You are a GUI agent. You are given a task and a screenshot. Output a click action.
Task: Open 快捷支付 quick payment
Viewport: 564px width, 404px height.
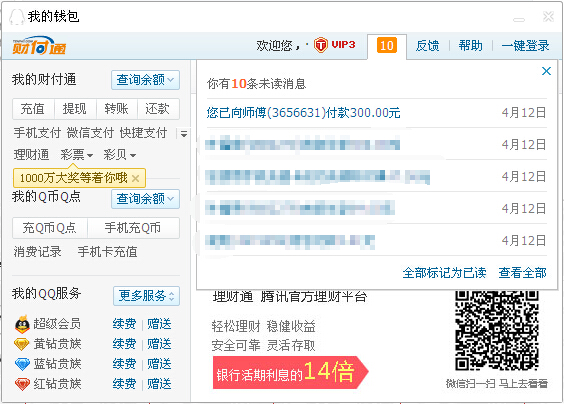pos(143,133)
